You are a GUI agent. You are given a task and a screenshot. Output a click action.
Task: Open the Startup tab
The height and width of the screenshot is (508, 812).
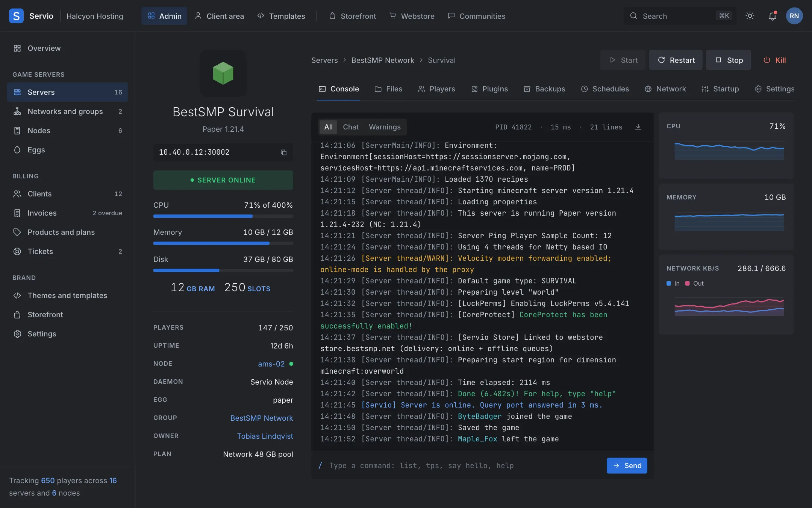click(x=720, y=89)
